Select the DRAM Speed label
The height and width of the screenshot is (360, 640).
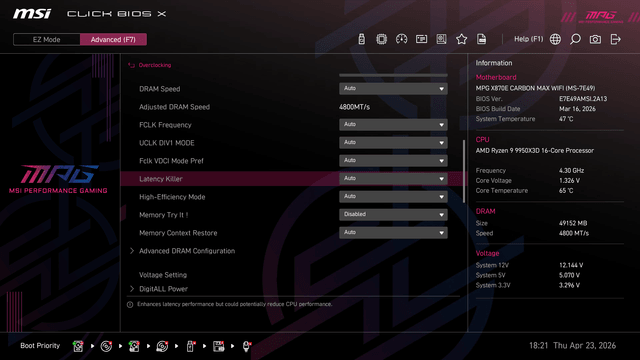pyautogui.click(x=160, y=89)
